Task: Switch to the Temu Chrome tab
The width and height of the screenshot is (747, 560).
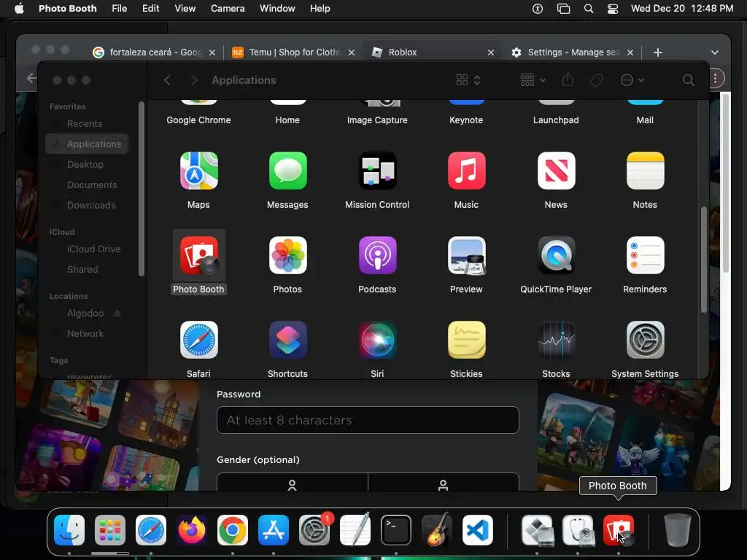Action: (293, 52)
